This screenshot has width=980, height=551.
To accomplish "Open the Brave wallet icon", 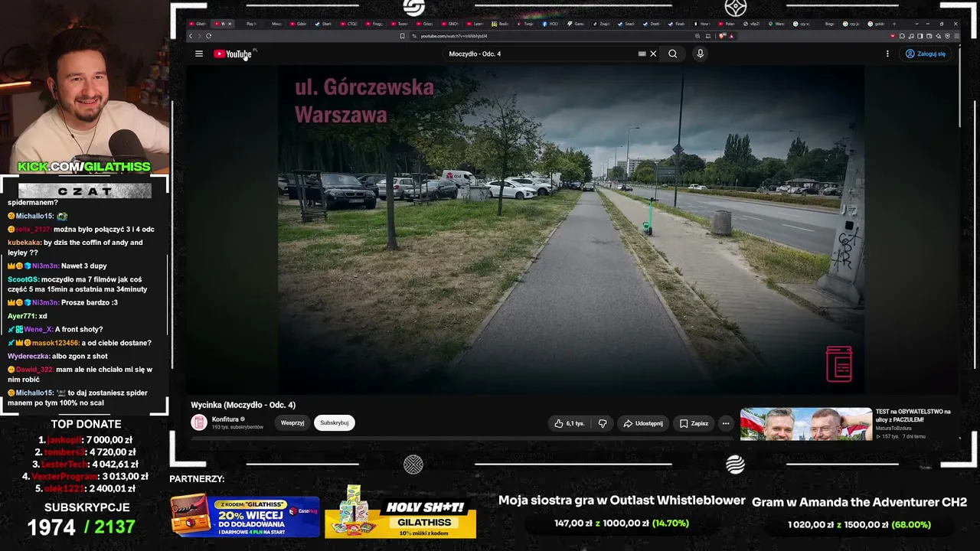I will click(929, 36).
